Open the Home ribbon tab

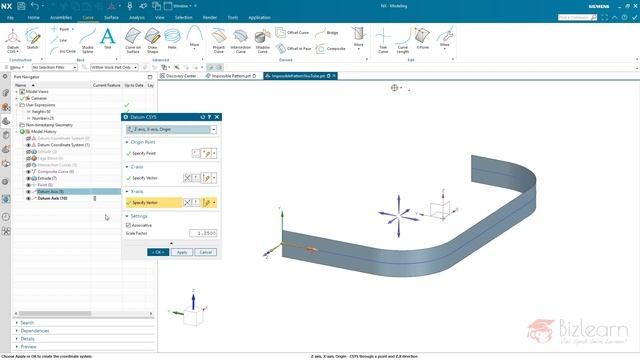click(x=33, y=18)
